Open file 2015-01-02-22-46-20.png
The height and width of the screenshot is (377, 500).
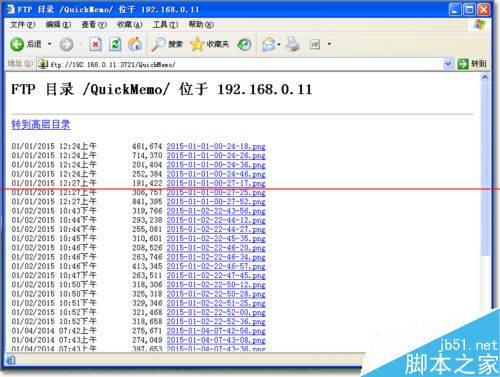pyautogui.click(x=216, y=248)
